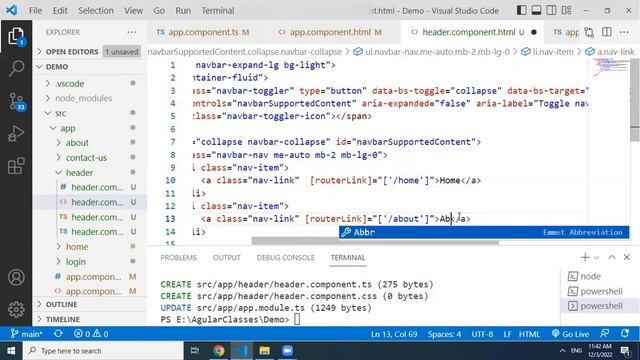Expand the node_modules folder
This screenshot has width=640, height=360.
90,98
